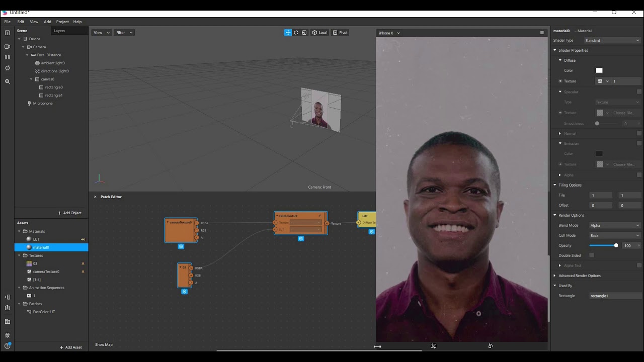Click the arrow icon on LUT material row
This screenshot has height=362, width=644.
coord(83,239)
